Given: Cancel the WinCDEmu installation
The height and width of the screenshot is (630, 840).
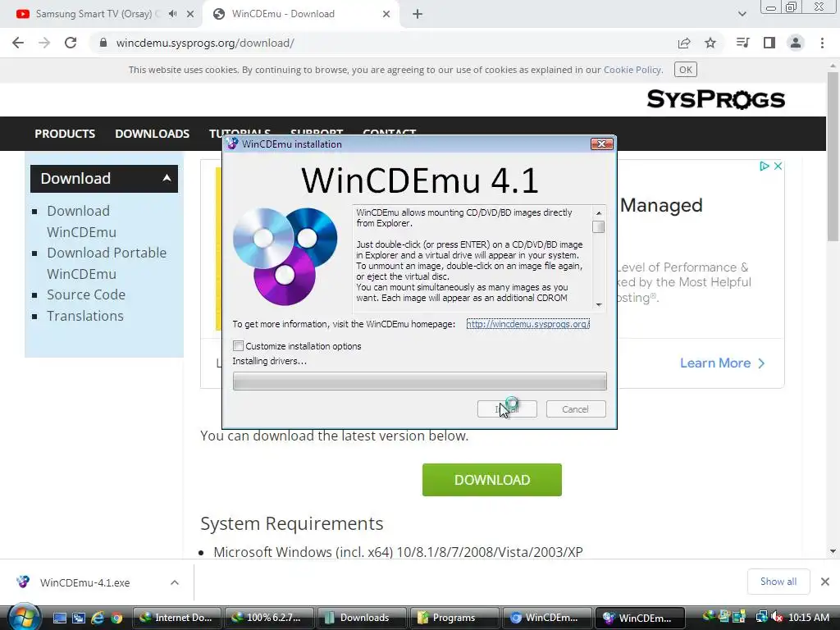Looking at the screenshot, I should [x=575, y=409].
